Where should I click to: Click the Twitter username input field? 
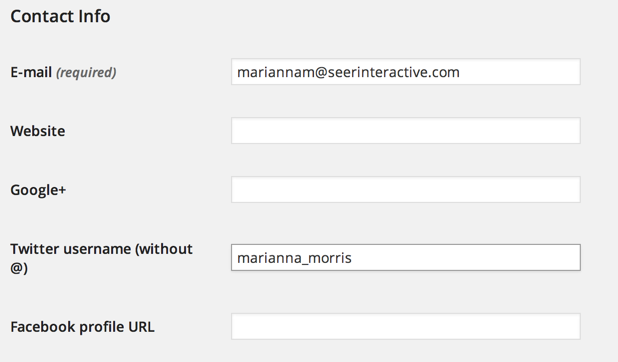[x=406, y=258]
